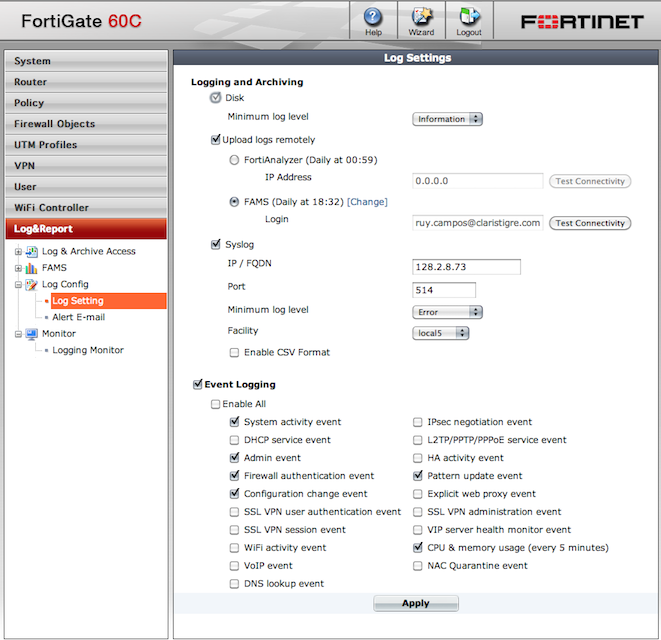Enable L2TP/PPTP/PPPoE service event checkbox
The width and height of the screenshot is (661, 640).
click(x=417, y=440)
